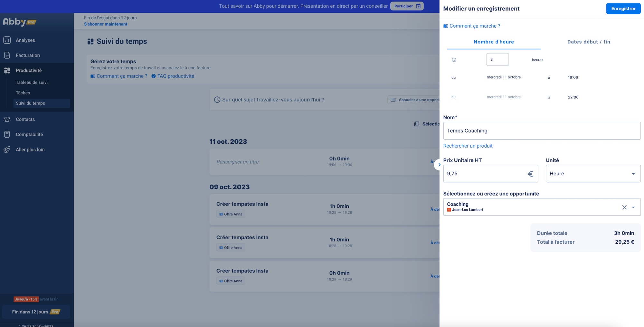Click the Enregistrer button
The width and height of the screenshot is (644, 327).
pos(623,9)
